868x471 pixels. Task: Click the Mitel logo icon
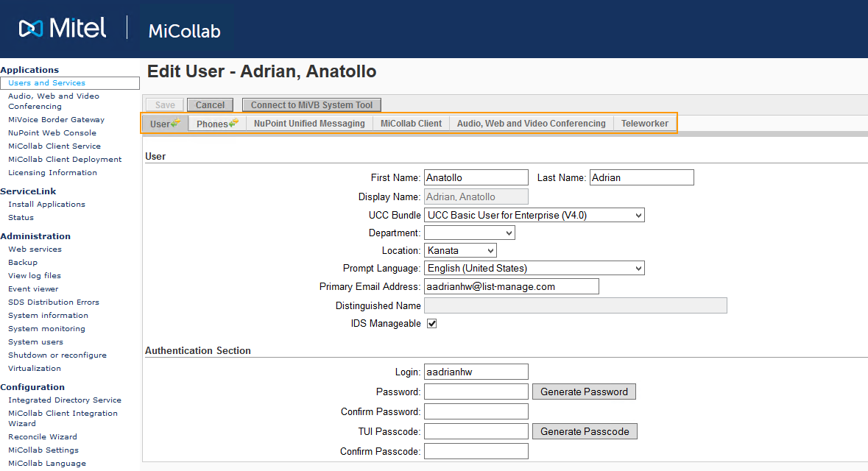click(32, 29)
